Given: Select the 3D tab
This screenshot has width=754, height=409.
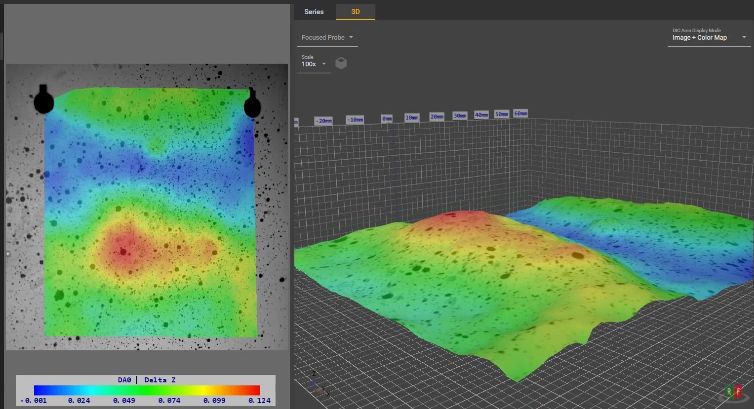Looking at the screenshot, I should tap(355, 12).
